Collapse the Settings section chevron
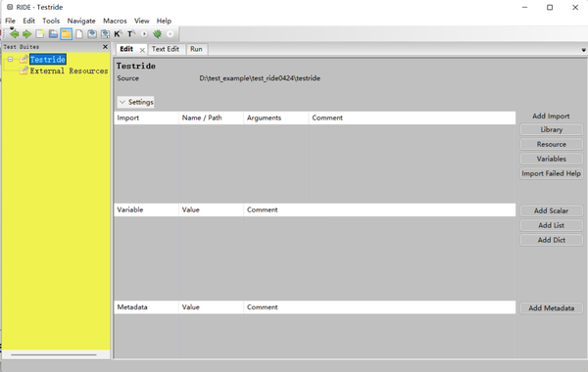This screenshot has width=588, height=372. [122, 102]
